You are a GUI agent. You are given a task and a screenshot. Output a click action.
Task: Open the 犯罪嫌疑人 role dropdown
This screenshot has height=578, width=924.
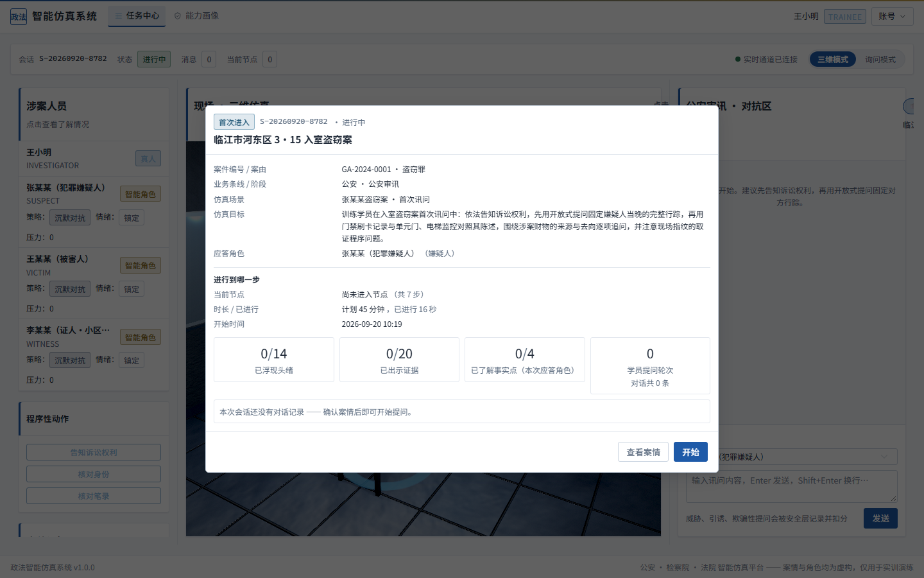click(791, 457)
